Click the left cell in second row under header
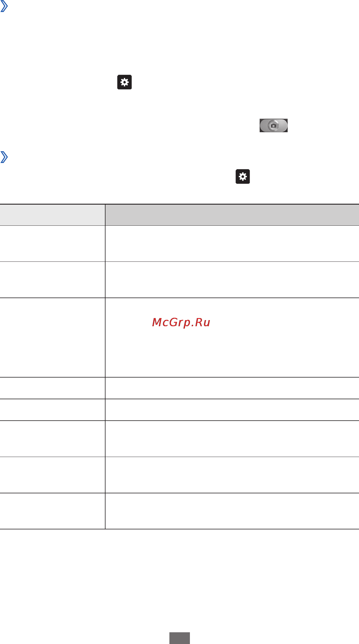359x644 pixels. 52,280
